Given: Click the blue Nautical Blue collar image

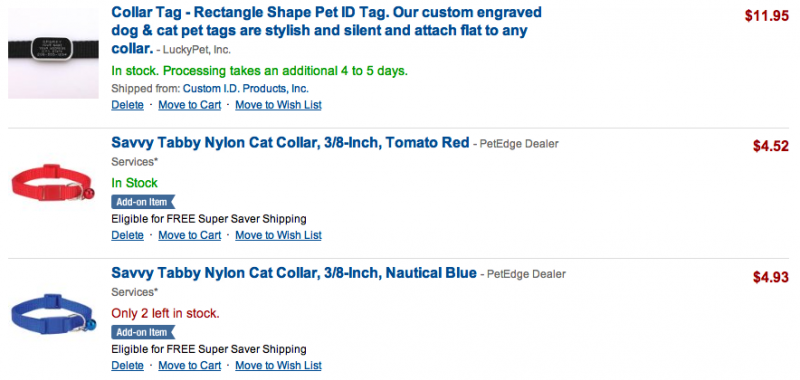Looking at the screenshot, I should point(54,314).
